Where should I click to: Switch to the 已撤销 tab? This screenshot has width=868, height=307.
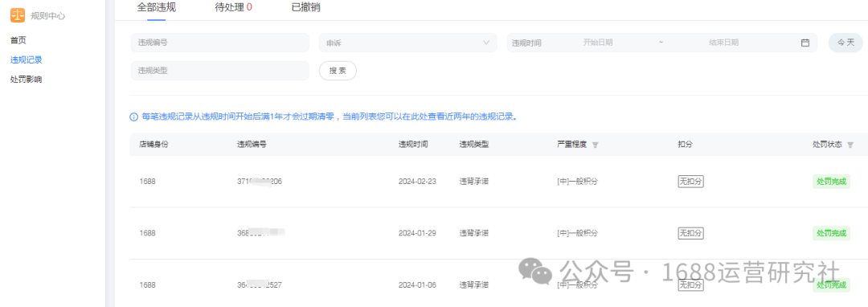305,8
